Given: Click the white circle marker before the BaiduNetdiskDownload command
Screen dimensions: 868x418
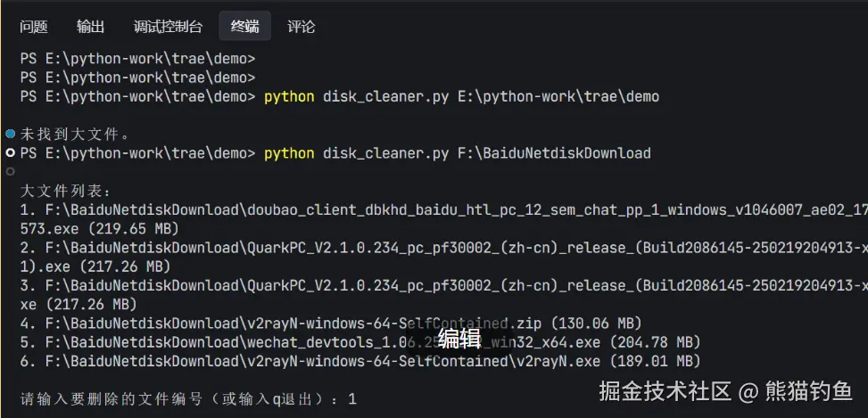Looking at the screenshot, I should point(10,152).
